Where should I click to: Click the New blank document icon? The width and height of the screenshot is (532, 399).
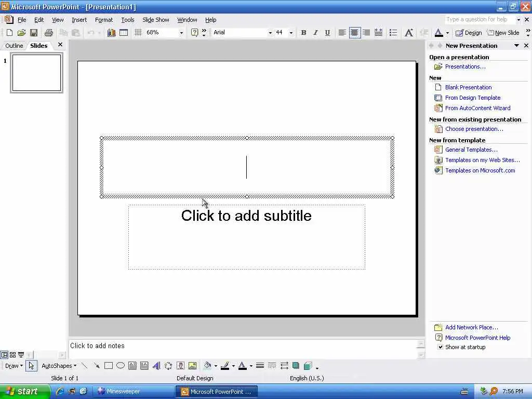[x=9, y=33]
